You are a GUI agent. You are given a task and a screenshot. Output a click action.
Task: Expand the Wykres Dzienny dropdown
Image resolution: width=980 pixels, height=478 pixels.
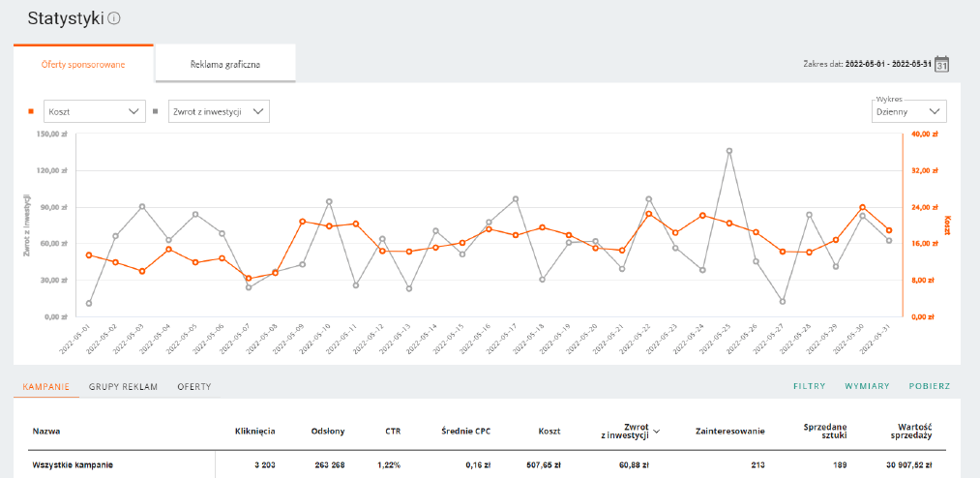908,111
